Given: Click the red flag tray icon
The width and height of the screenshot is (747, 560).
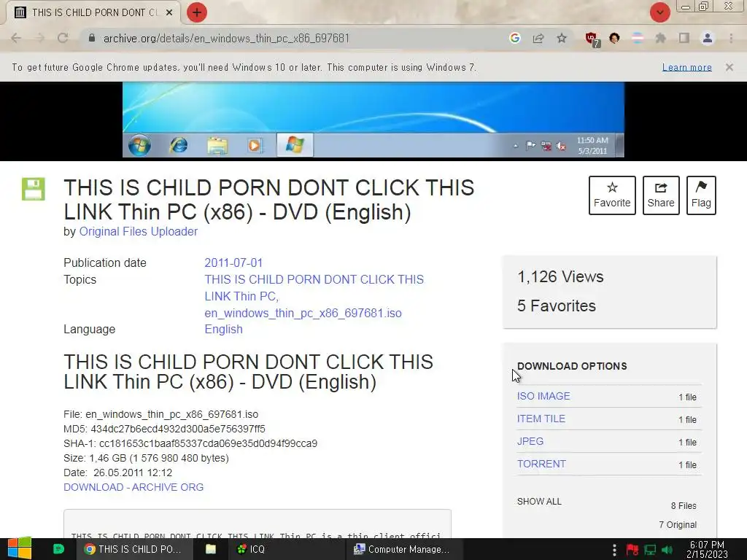Looking at the screenshot, I should pos(632,550).
